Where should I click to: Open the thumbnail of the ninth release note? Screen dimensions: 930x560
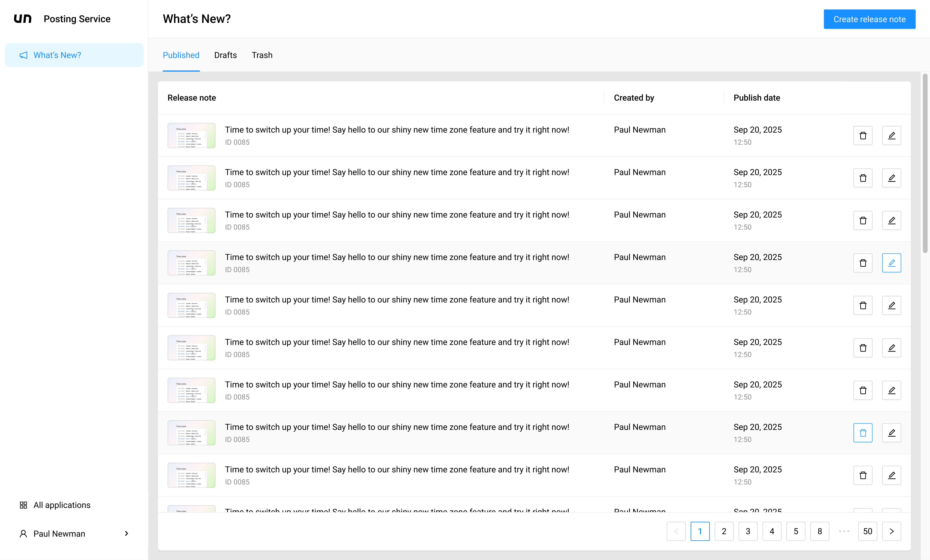pyautogui.click(x=191, y=475)
